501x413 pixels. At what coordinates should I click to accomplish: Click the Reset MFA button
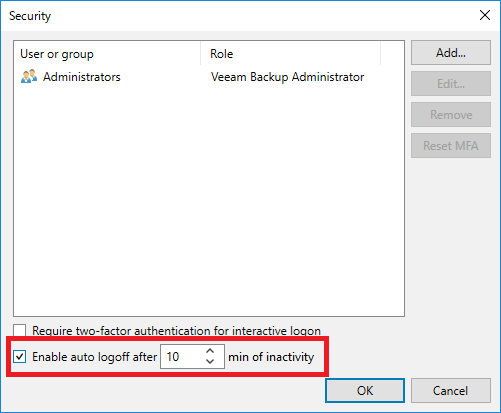point(451,146)
